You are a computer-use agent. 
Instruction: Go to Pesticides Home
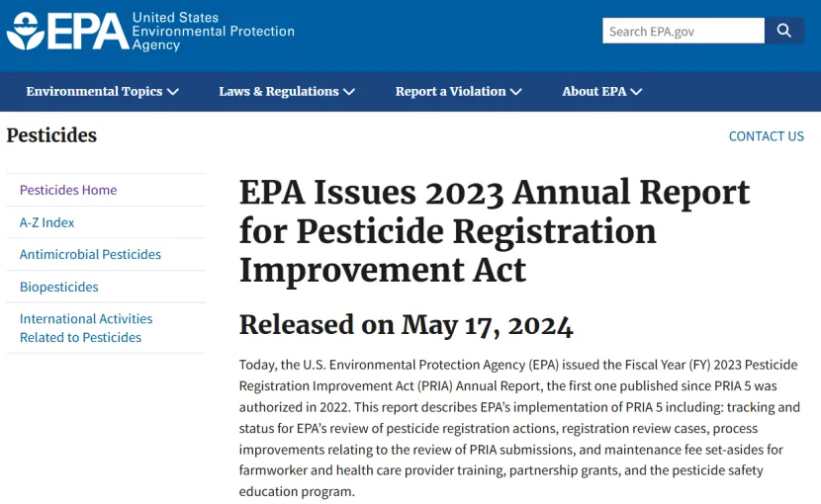click(68, 190)
